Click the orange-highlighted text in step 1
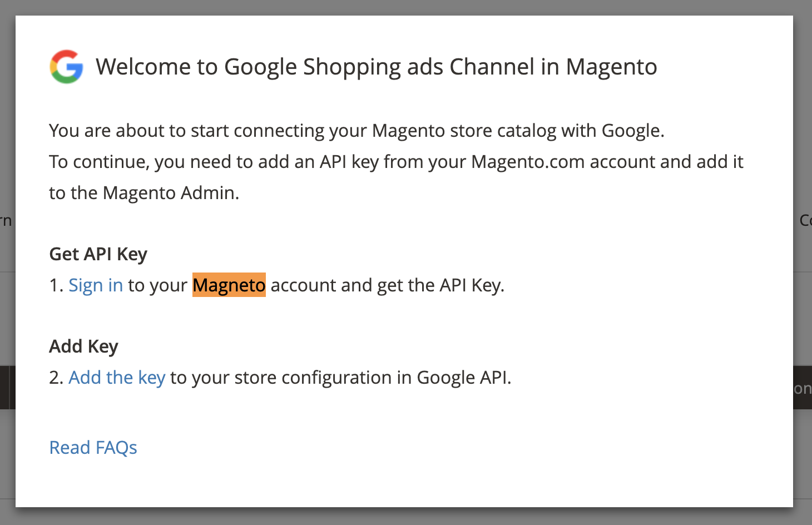812x525 pixels. [229, 285]
